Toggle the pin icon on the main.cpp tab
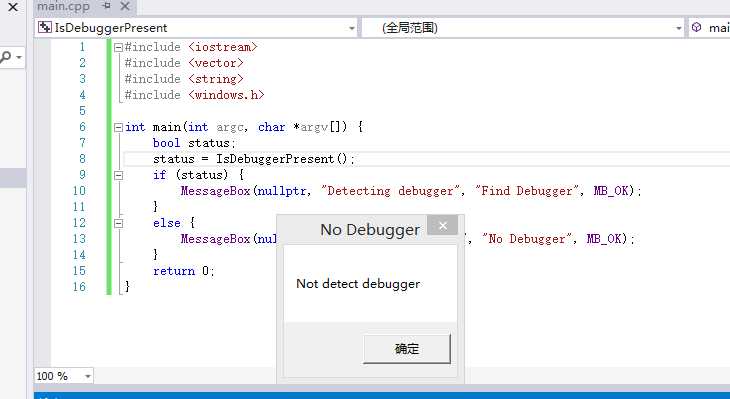Screen dimensions: 730x399 [107, 6]
